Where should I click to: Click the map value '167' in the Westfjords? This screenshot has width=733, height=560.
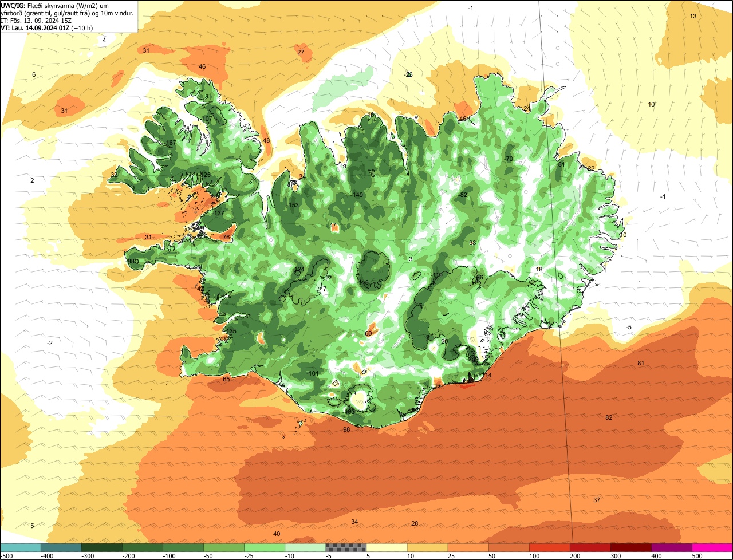point(170,143)
